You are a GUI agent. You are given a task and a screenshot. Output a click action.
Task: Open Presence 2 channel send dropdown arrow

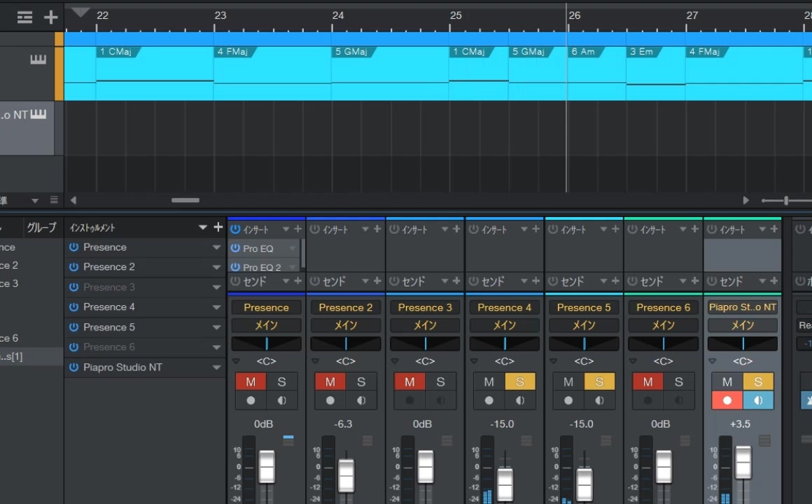(365, 281)
